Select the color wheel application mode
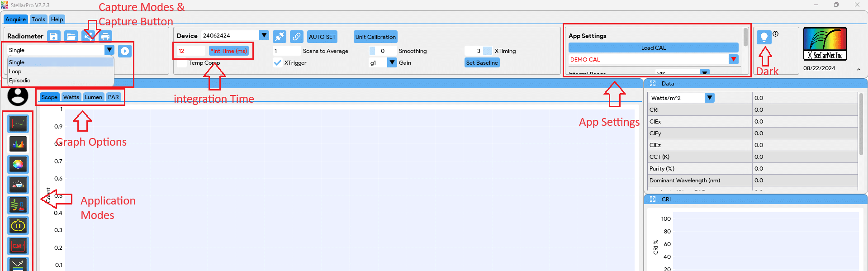 tap(18, 164)
